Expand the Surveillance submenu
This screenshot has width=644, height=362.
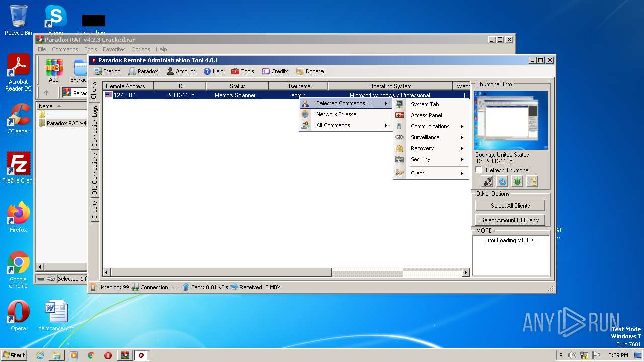[431, 137]
